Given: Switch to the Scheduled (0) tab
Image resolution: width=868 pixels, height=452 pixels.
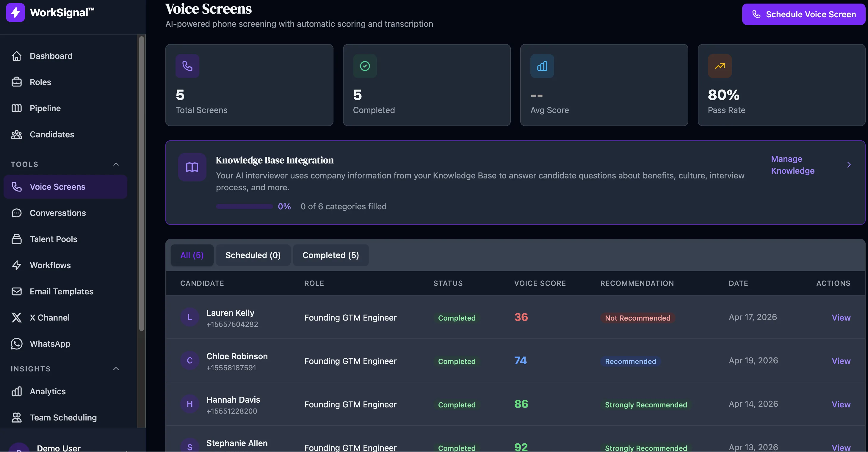Looking at the screenshot, I should (x=253, y=255).
